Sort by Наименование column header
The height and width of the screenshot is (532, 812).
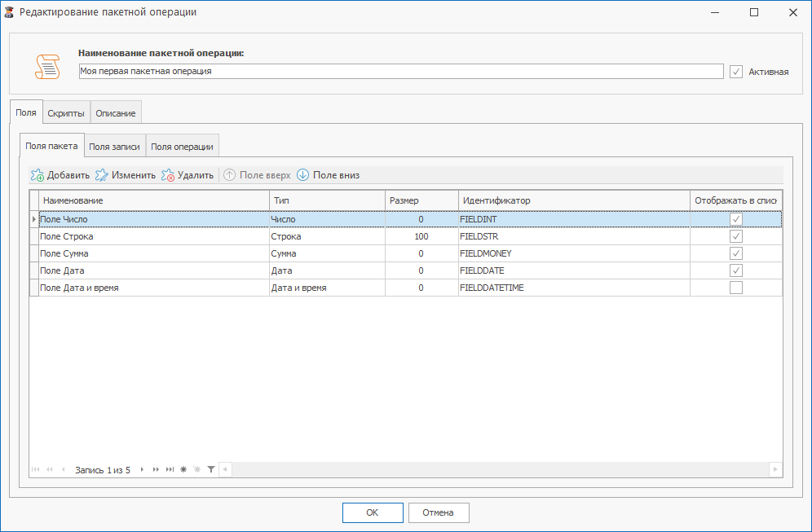pyautogui.click(x=154, y=200)
